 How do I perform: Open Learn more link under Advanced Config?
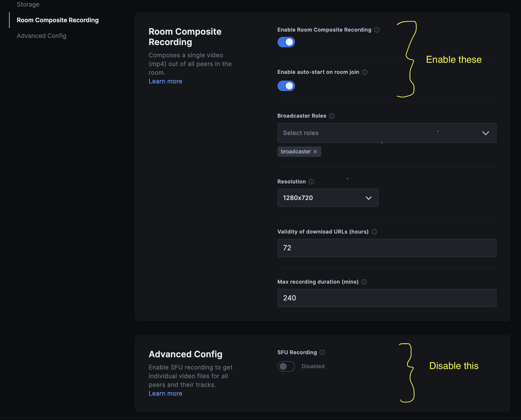165,393
